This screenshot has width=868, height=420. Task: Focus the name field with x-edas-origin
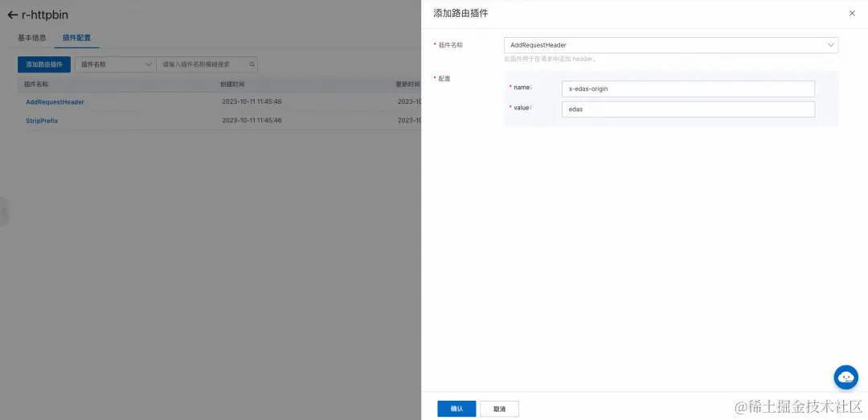tap(688, 89)
